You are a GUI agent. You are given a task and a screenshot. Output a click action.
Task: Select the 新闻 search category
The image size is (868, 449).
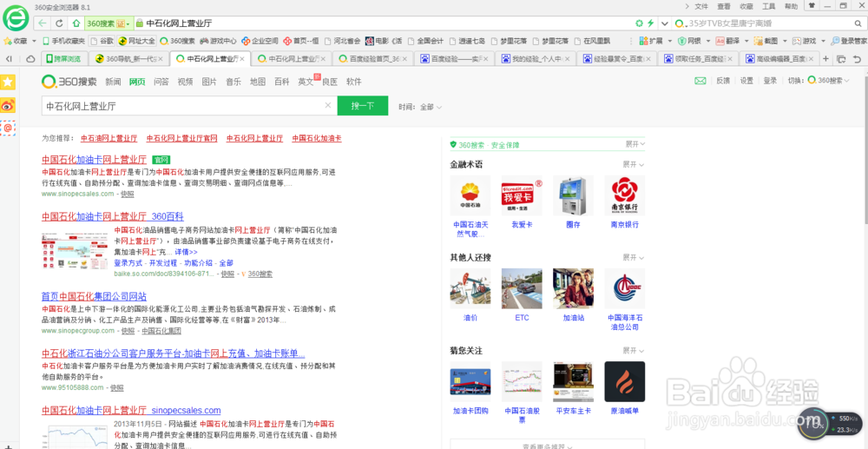click(114, 82)
